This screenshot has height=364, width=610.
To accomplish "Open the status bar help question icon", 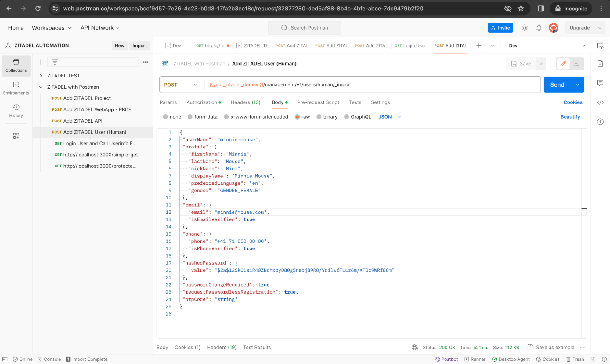I will coord(604,359).
